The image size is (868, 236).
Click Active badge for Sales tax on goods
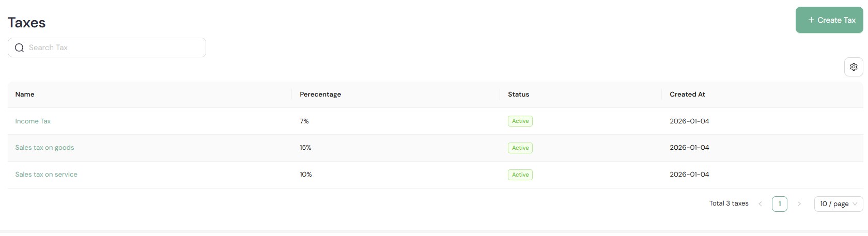(x=520, y=148)
